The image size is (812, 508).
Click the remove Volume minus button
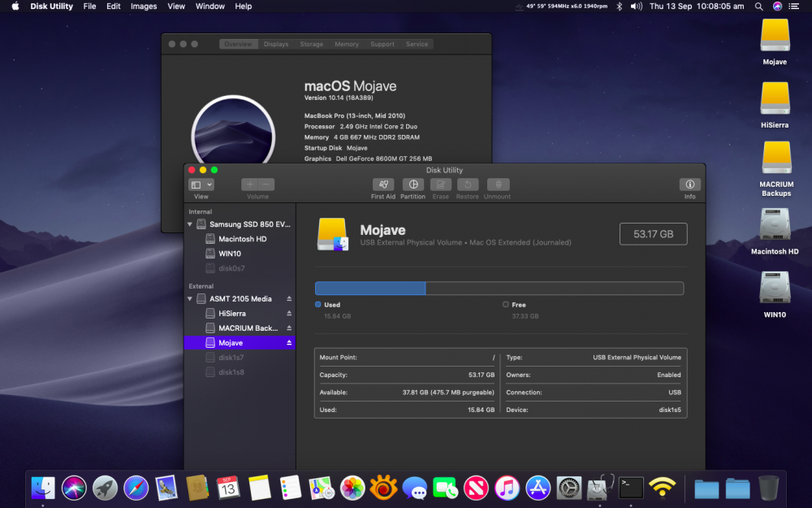pyautogui.click(x=266, y=185)
